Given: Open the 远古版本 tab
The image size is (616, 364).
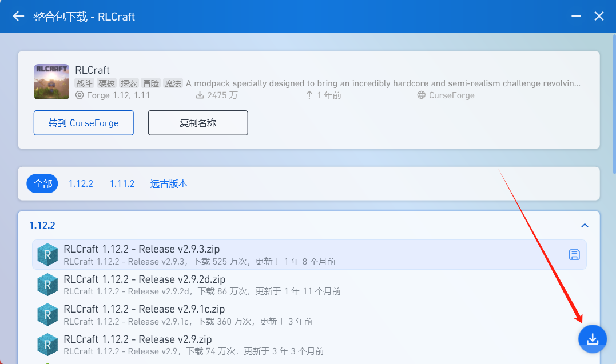Looking at the screenshot, I should [169, 183].
